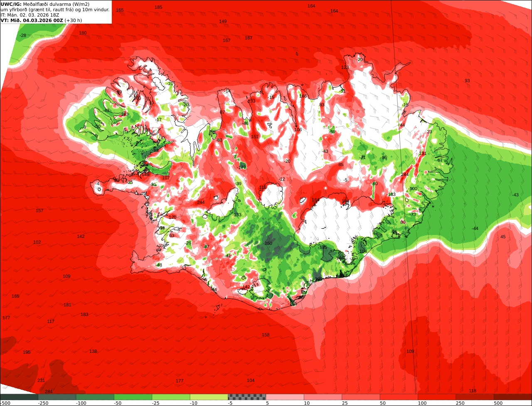Click the '120' flux value
532x406 pixels.
point(172,217)
